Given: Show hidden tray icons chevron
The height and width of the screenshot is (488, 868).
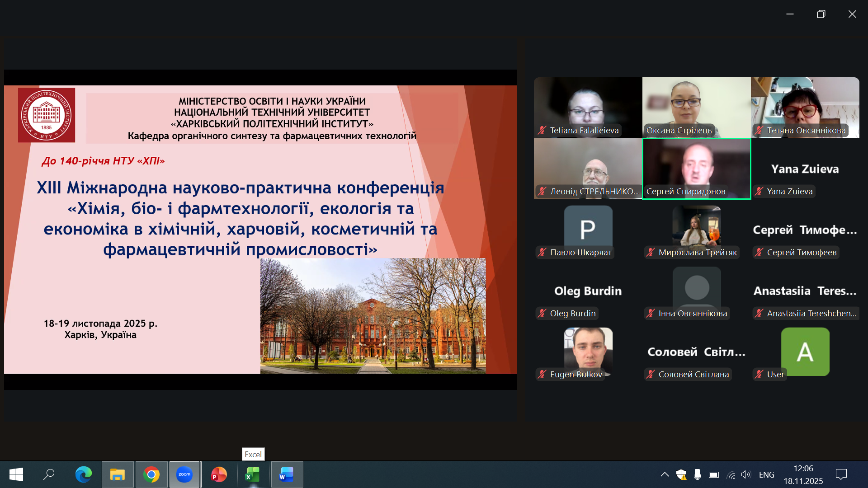Looking at the screenshot, I should pos(665,474).
